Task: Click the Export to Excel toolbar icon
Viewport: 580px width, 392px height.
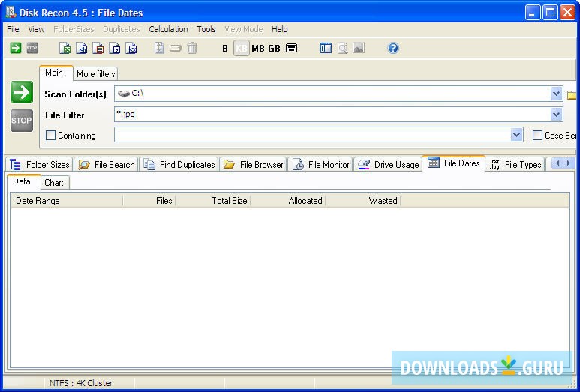Action: (65, 49)
